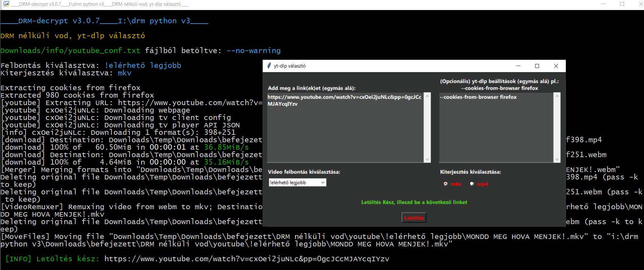Click 'Downloads/info/youtube_conf.txt' in the console
The height and width of the screenshot is (270, 644).
(x=70, y=51)
